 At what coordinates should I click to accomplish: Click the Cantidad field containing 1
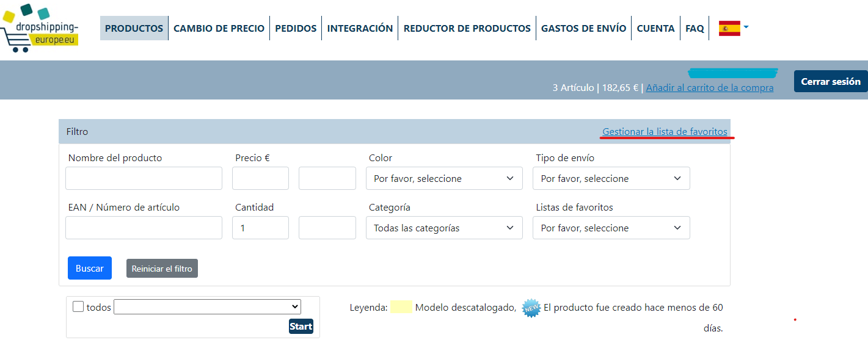coord(260,228)
